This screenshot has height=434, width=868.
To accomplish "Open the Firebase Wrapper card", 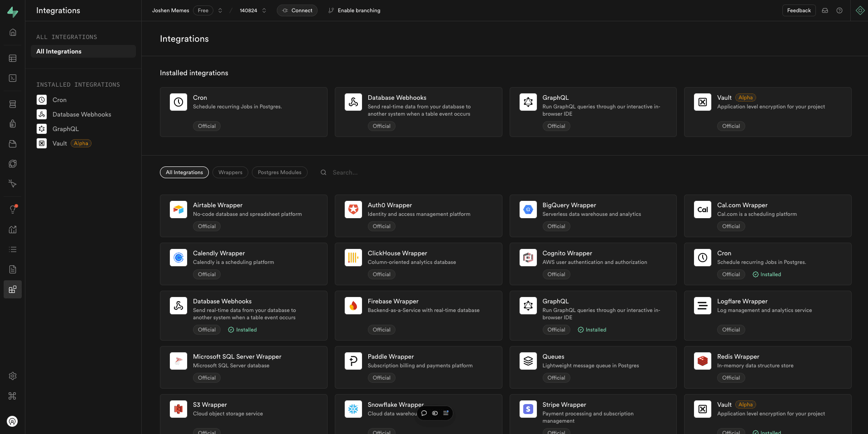I will (x=419, y=316).
